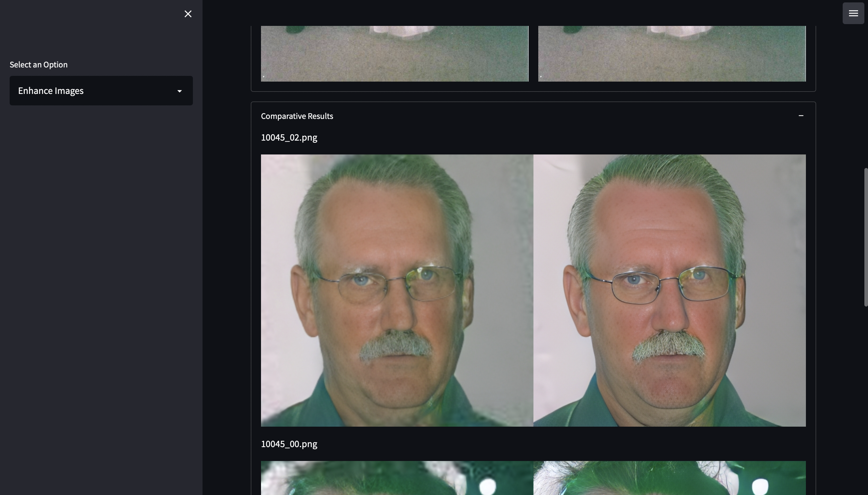Click the Select an Option label
This screenshot has height=495, width=868.
(x=39, y=65)
